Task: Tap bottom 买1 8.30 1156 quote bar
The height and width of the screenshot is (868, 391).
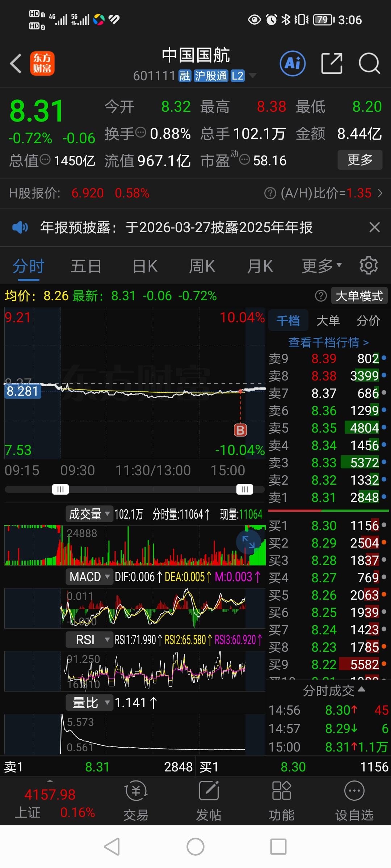Action: click(294, 767)
